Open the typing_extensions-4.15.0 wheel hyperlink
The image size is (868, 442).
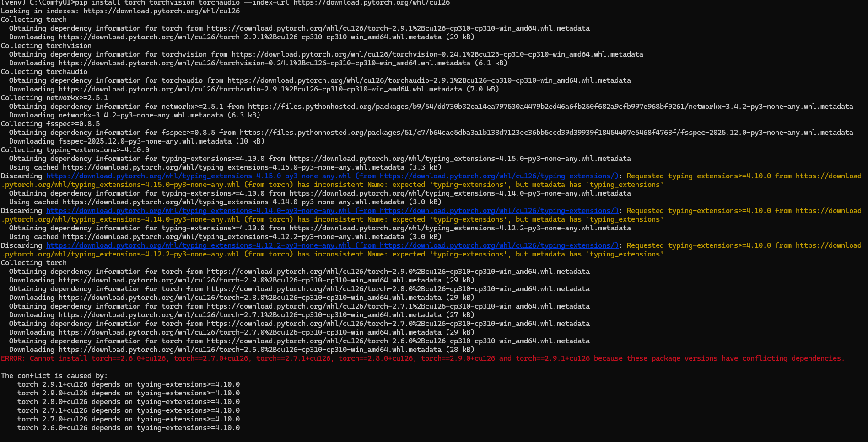click(198, 176)
